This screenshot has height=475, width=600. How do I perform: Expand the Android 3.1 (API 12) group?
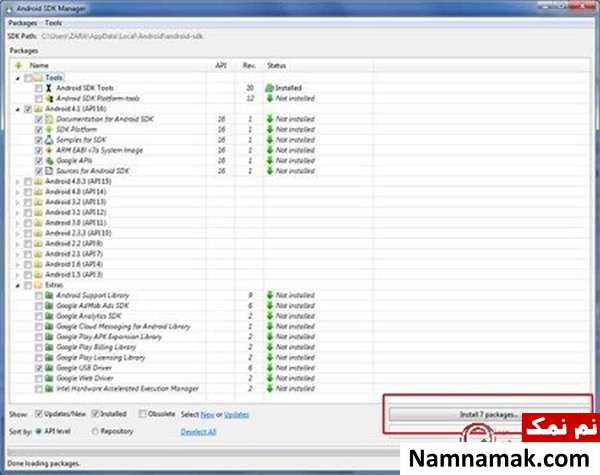pyautogui.click(x=18, y=212)
